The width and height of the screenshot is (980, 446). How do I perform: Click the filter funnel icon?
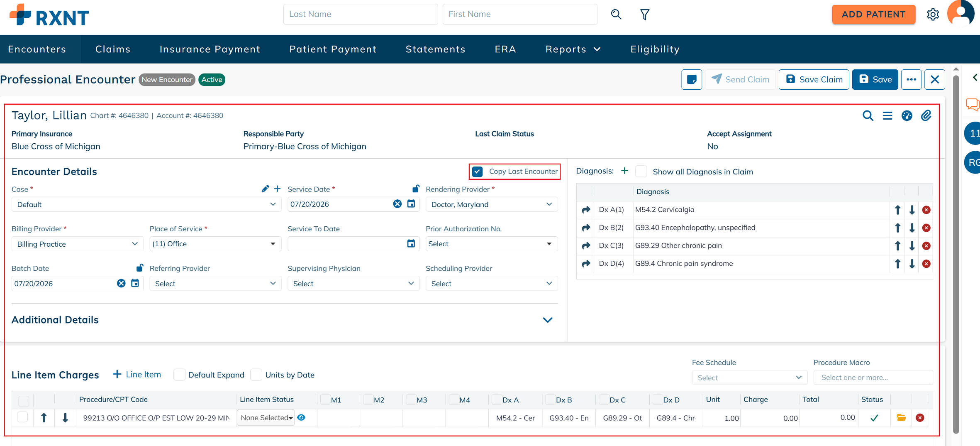pos(645,15)
